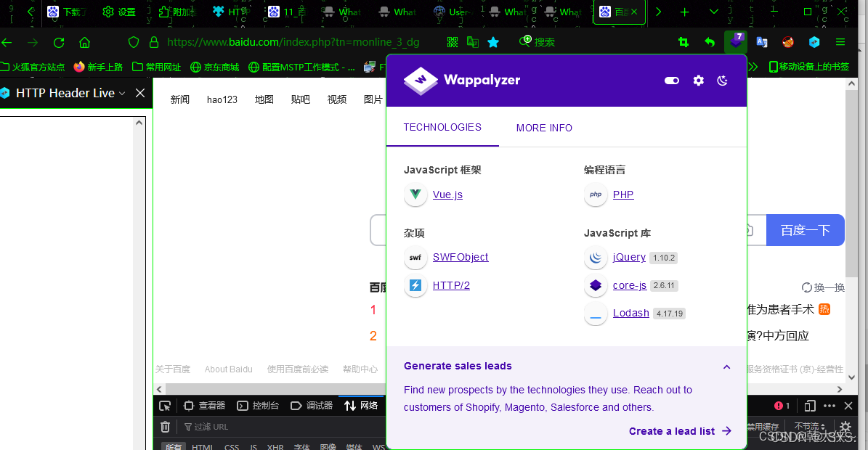Image resolution: width=868 pixels, height=450 pixels.
Task: Toggle the Wappalyzer enable switch
Action: [671, 81]
